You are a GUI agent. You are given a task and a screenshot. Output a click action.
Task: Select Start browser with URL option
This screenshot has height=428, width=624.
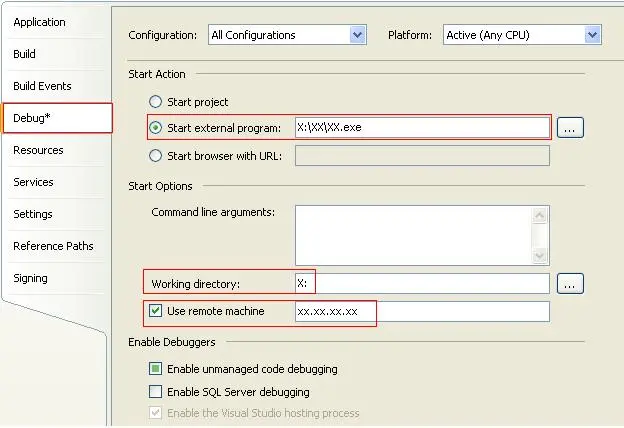point(155,155)
